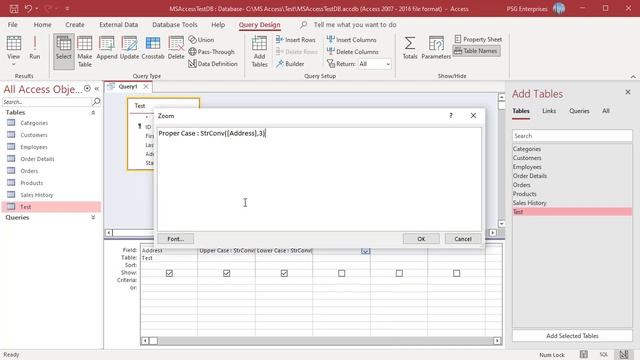Click query grid horizontal scrollbar right arrow
Screen dimensions: 640x360
(497, 340)
